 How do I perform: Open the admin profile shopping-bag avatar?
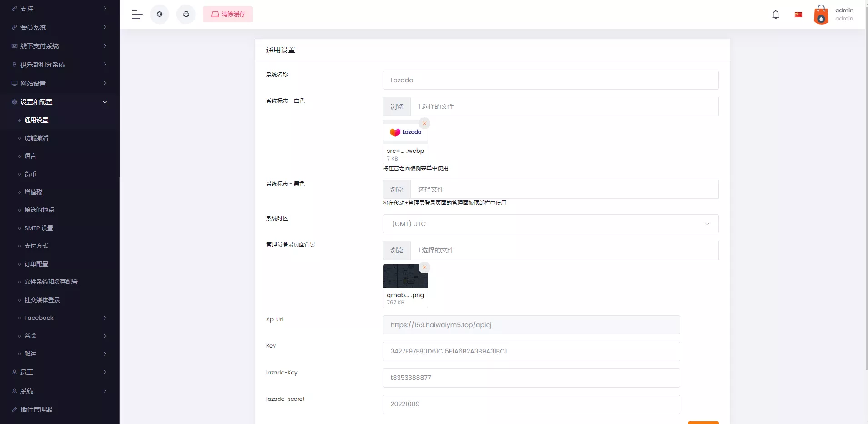821,15
